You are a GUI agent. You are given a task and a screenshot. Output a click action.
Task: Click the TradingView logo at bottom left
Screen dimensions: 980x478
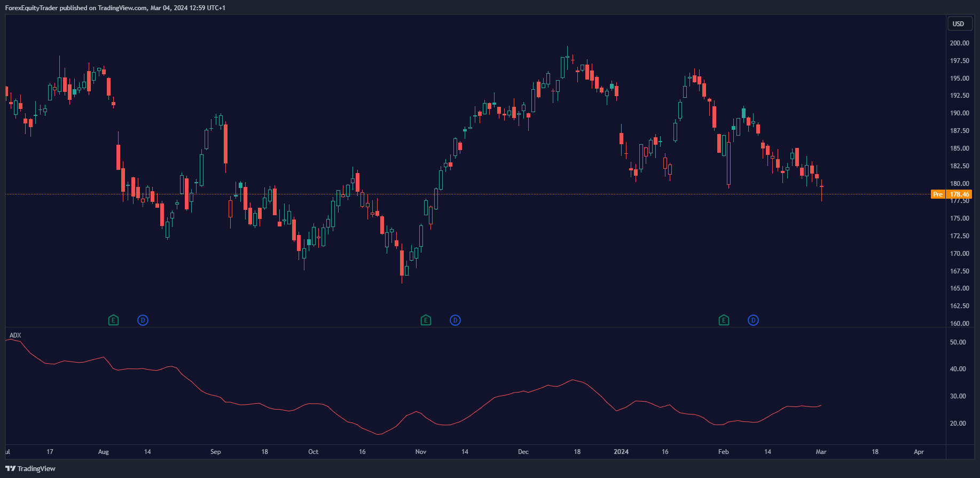pos(10,468)
